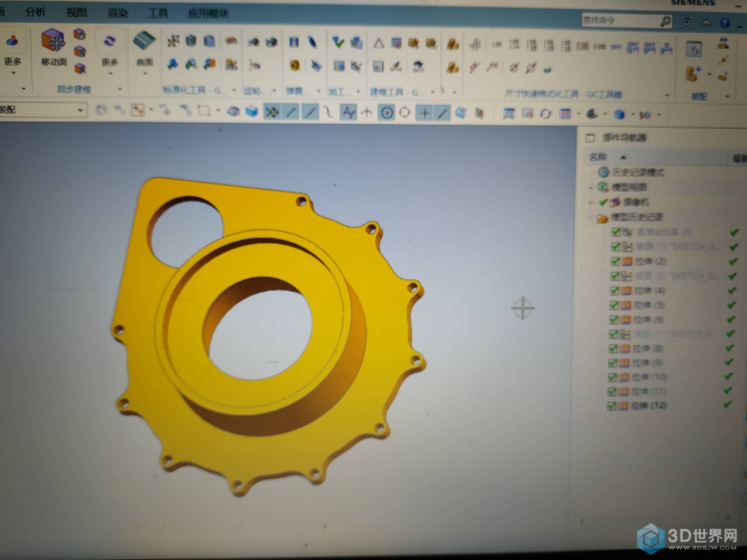Image resolution: width=747 pixels, height=560 pixels.
Task: Click the triangle icon in 建模工具 group
Action: (379, 43)
